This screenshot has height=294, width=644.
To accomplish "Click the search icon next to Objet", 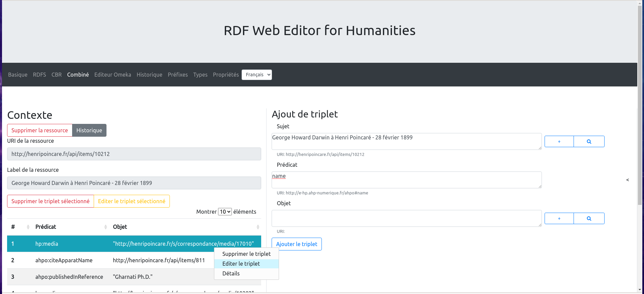I will click(589, 218).
